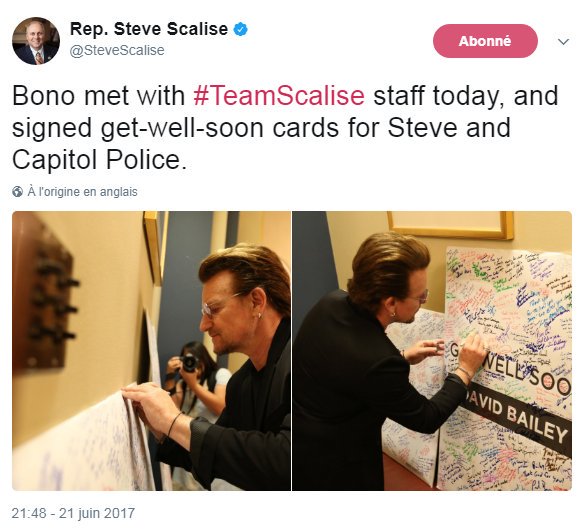This screenshot has width=587, height=529.
Task: Open the #TeamScalise hashtag
Action: point(279,95)
